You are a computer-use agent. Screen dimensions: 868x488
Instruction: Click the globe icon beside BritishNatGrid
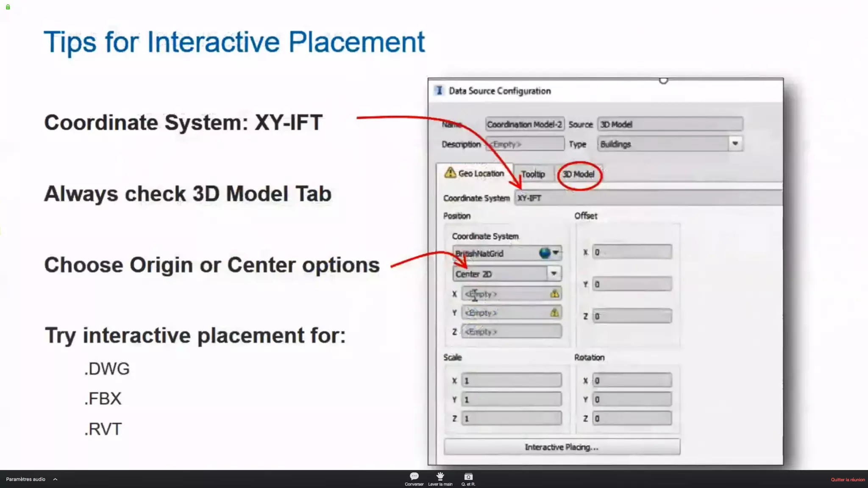(545, 253)
